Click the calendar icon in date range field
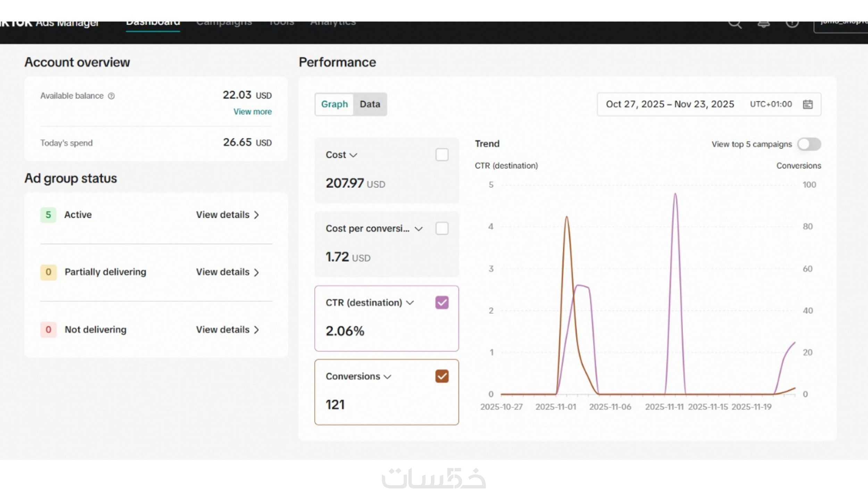Image resolution: width=868 pixels, height=499 pixels. point(808,104)
